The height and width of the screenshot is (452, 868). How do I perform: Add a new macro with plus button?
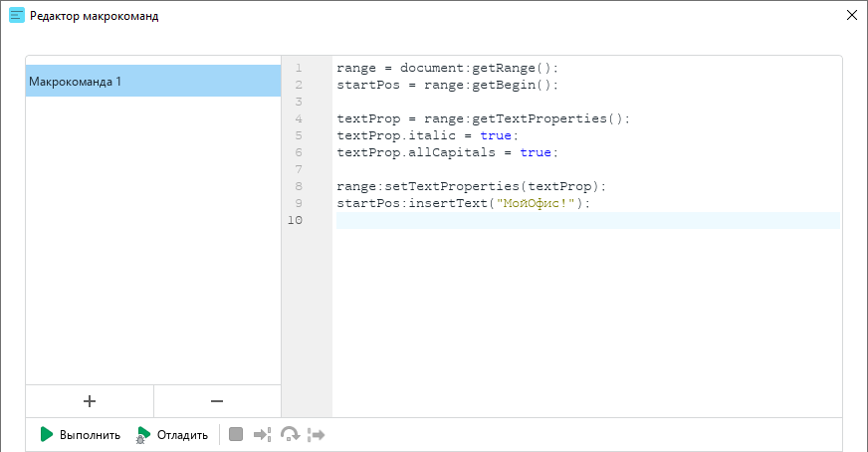click(x=90, y=401)
